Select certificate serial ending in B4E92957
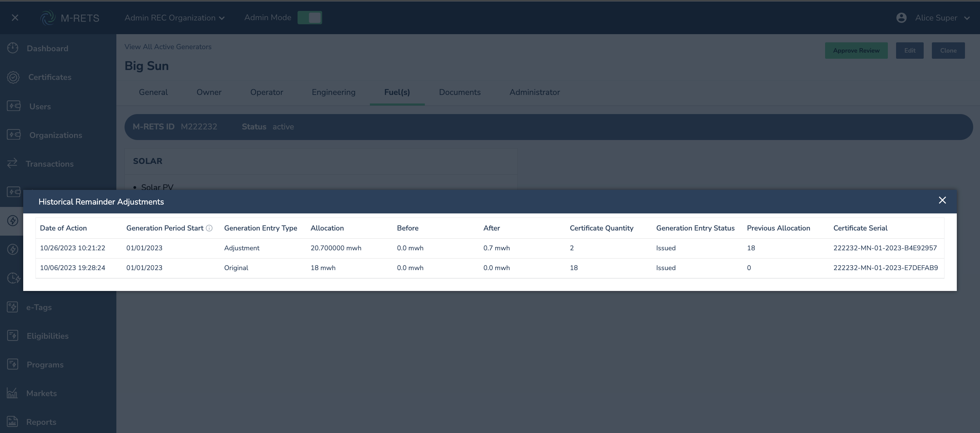The height and width of the screenshot is (433, 980). pyautogui.click(x=885, y=248)
